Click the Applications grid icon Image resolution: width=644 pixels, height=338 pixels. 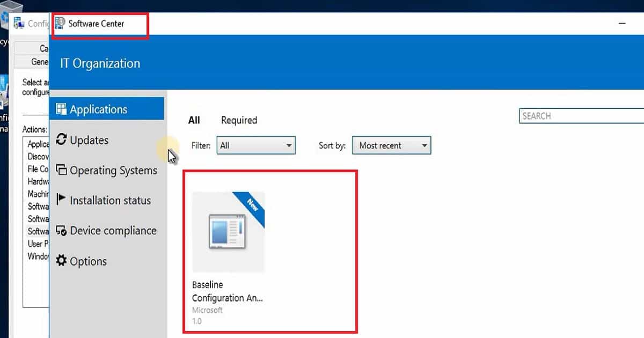tap(61, 109)
